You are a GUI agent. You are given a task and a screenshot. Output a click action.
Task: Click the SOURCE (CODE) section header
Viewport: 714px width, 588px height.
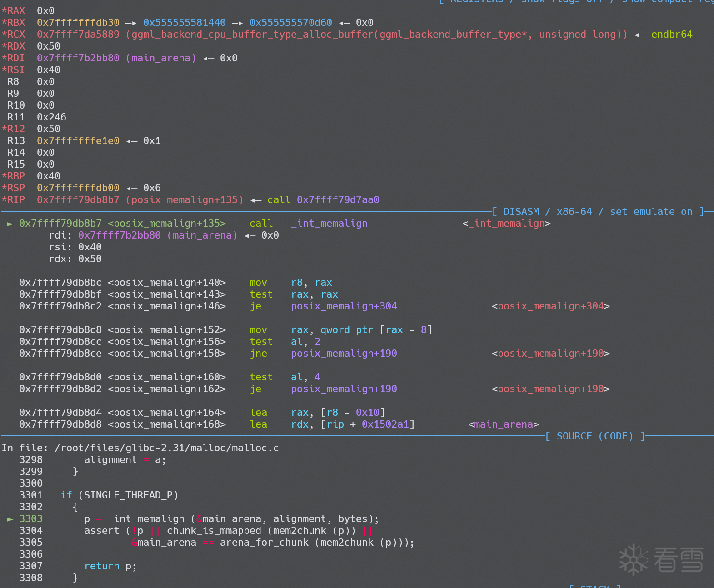point(595,436)
